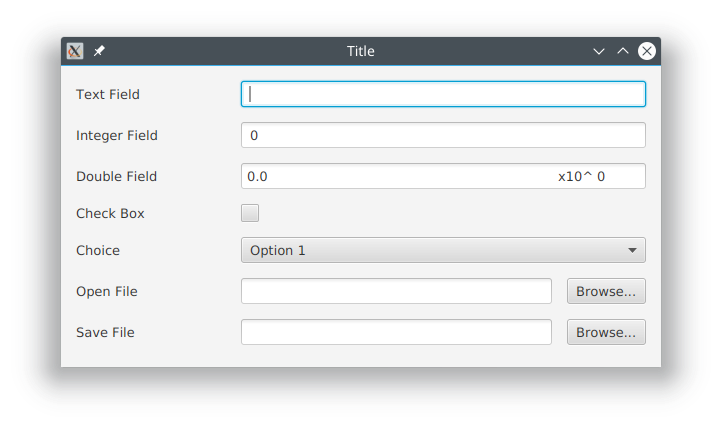Click the exponent box after x10^

pyautogui.click(x=618, y=176)
